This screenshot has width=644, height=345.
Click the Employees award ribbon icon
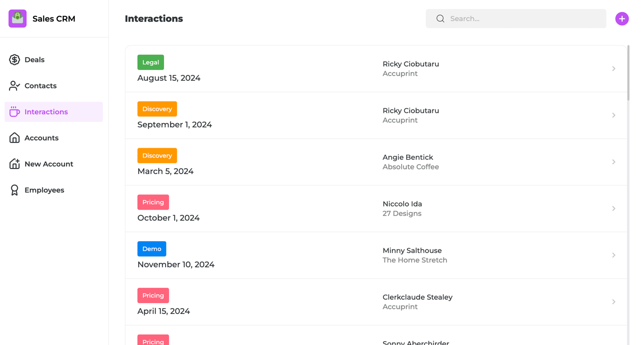[15, 190]
